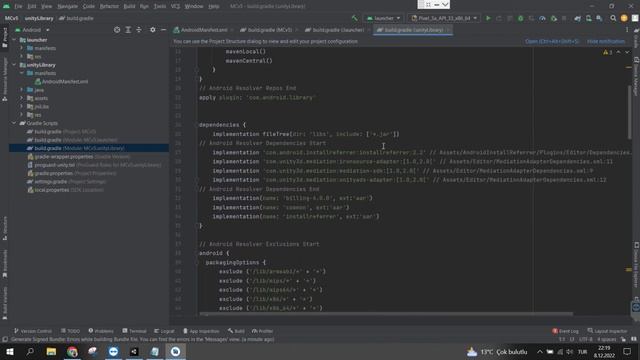Expand the launcher manifests folder
The width and height of the screenshot is (640, 360).
(x=22, y=48)
